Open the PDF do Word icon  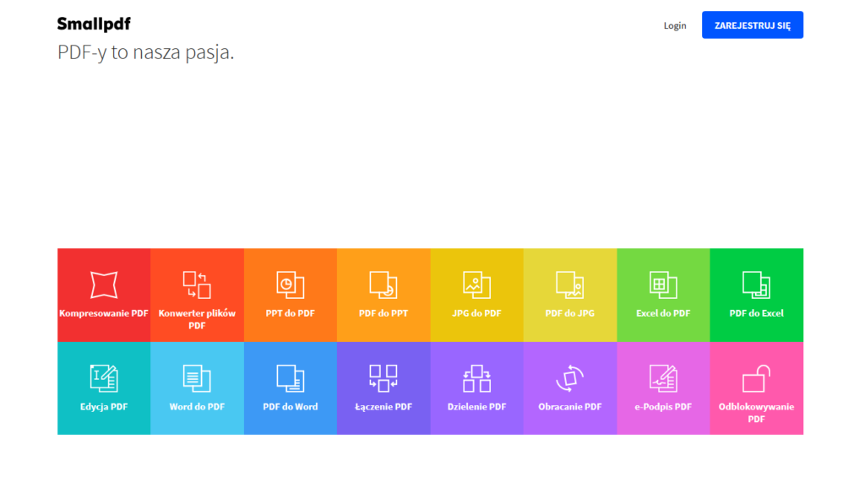click(x=290, y=377)
